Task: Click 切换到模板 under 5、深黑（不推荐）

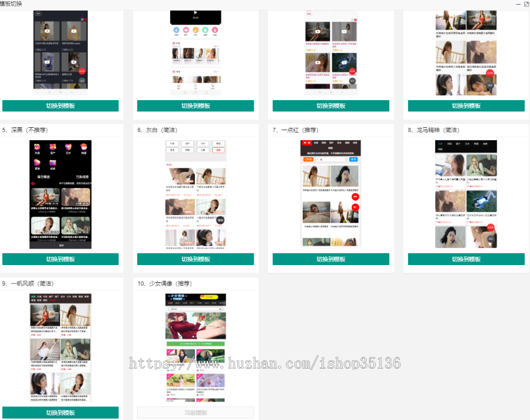Action: pos(61,259)
